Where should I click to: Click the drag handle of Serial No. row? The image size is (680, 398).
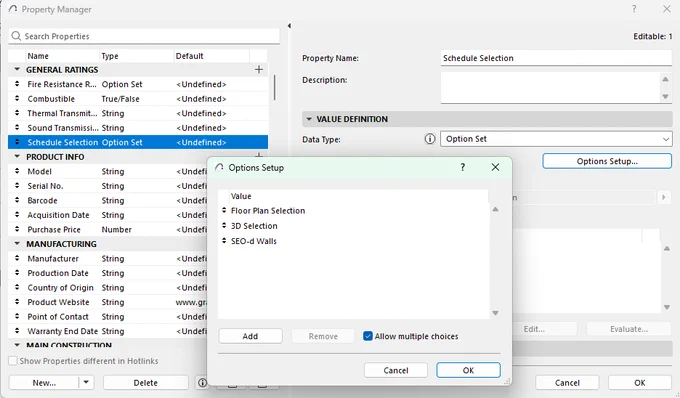click(x=17, y=186)
